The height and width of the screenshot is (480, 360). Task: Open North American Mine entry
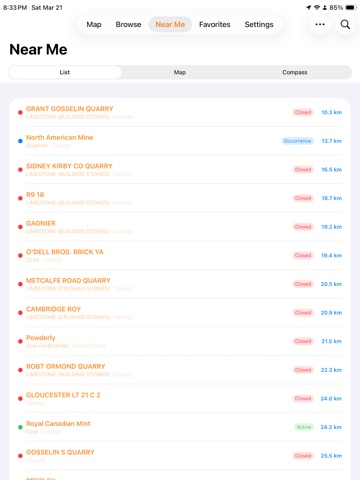pyautogui.click(x=180, y=141)
